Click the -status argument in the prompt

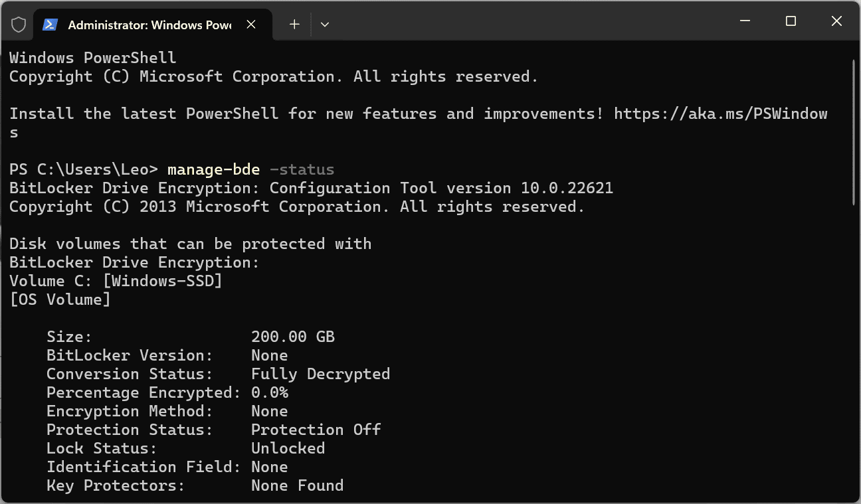click(302, 169)
